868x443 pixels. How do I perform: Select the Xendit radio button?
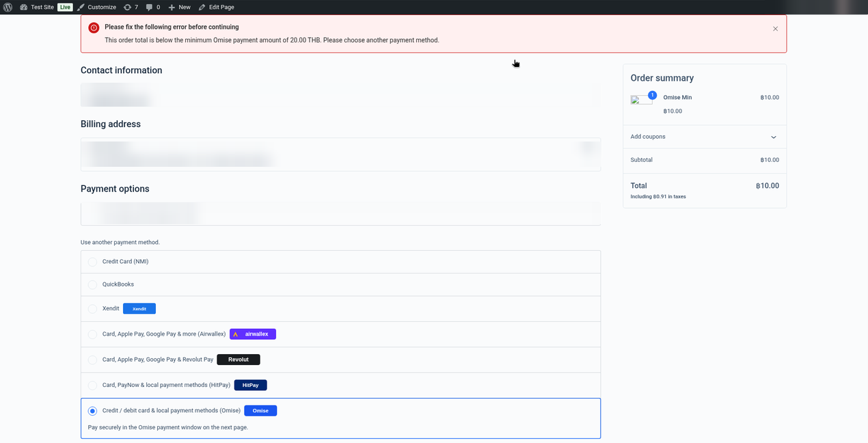click(x=92, y=309)
